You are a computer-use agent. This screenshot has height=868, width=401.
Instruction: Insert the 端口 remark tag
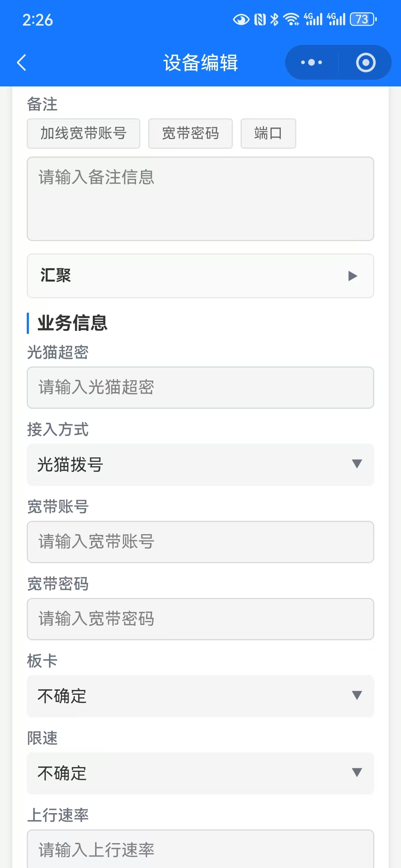click(268, 134)
